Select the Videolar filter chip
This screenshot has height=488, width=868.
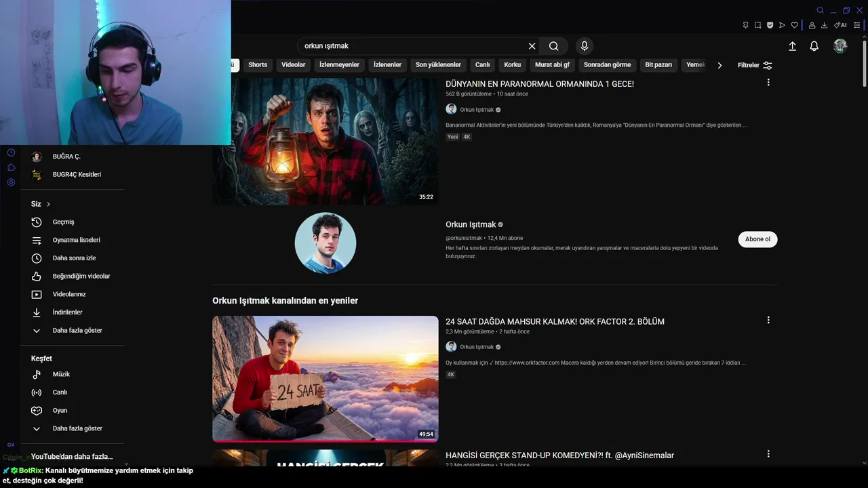tap(294, 65)
